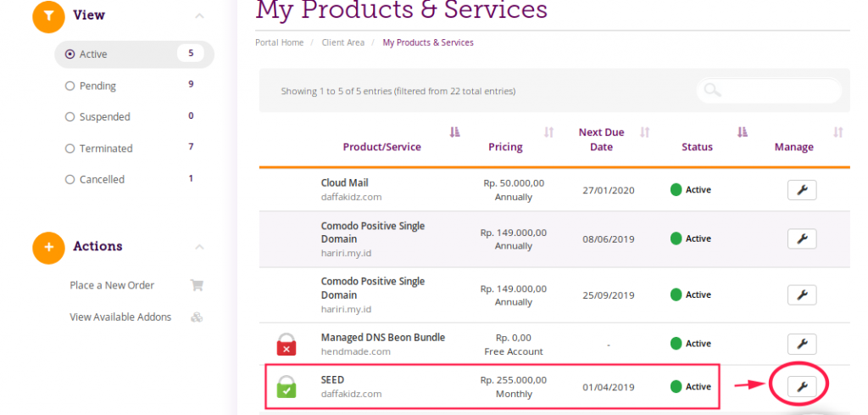Collapse the Actions panel chevron
This screenshot has width=868, height=415.
200,247
